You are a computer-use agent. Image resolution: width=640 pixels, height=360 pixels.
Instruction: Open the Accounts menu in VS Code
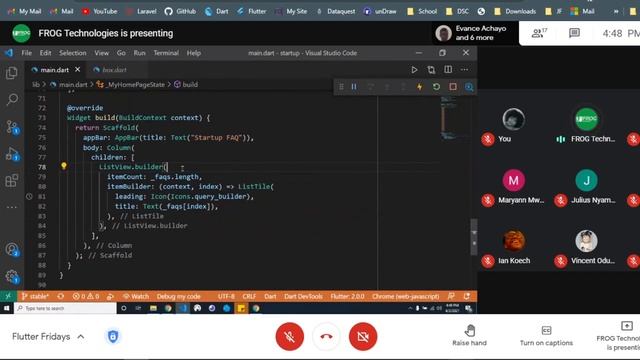pos(12,249)
